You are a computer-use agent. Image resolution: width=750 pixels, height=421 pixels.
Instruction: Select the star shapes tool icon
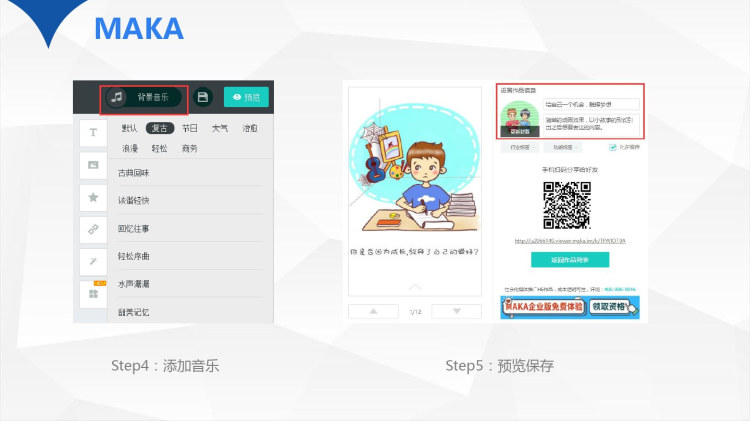(93, 198)
